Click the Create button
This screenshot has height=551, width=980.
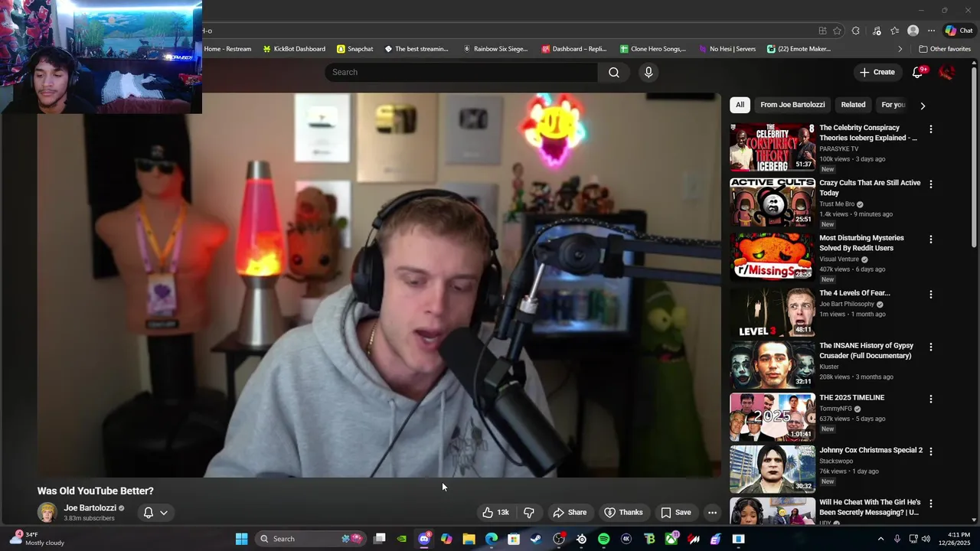pos(877,72)
